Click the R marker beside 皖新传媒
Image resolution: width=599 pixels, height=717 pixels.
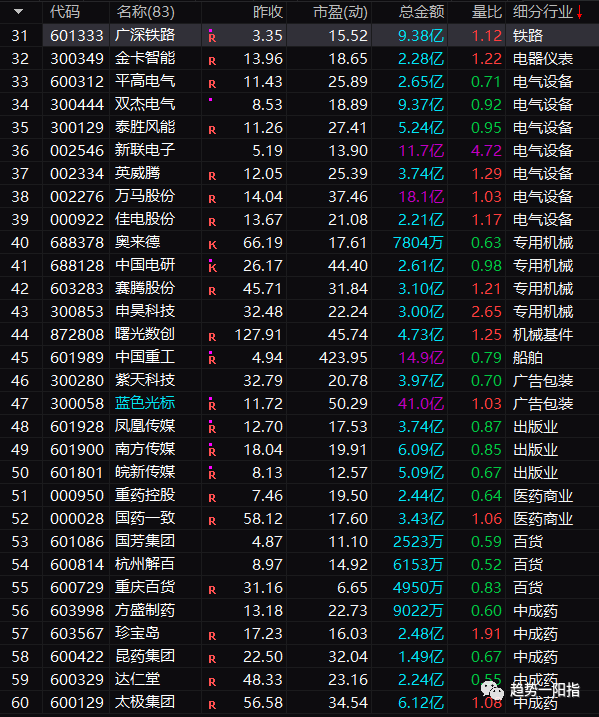(212, 475)
